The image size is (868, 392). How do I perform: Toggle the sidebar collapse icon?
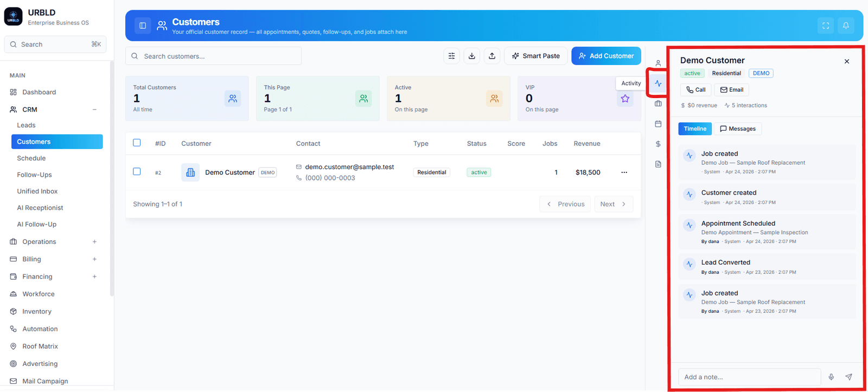pyautogui.click(x=143, y=25)
